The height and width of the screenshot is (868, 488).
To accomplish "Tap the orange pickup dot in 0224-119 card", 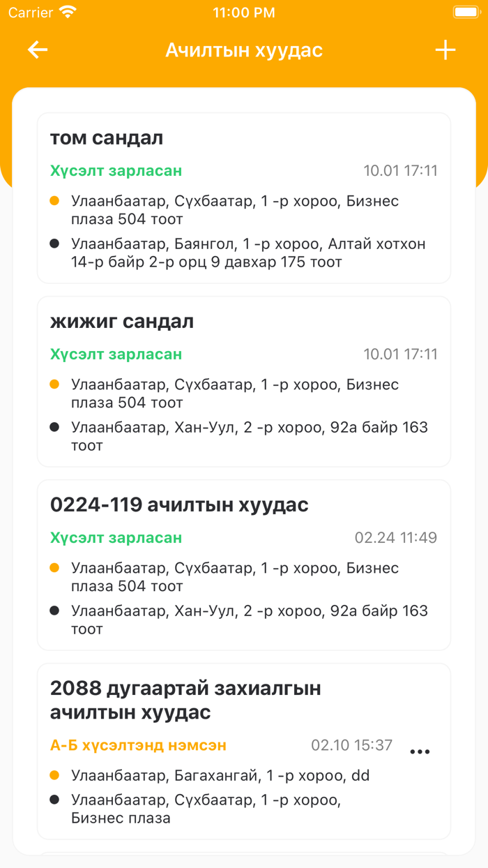I will 54,569.
